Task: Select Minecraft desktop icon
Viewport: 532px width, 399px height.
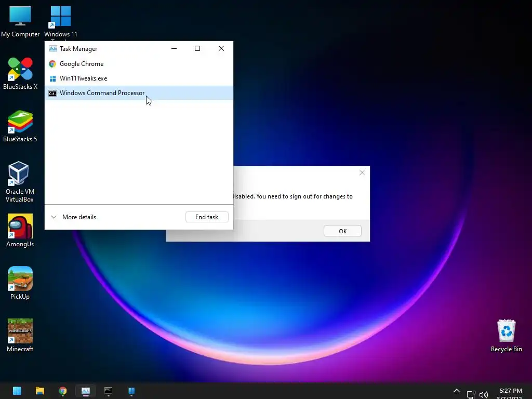Action: (x=20, y=336)
